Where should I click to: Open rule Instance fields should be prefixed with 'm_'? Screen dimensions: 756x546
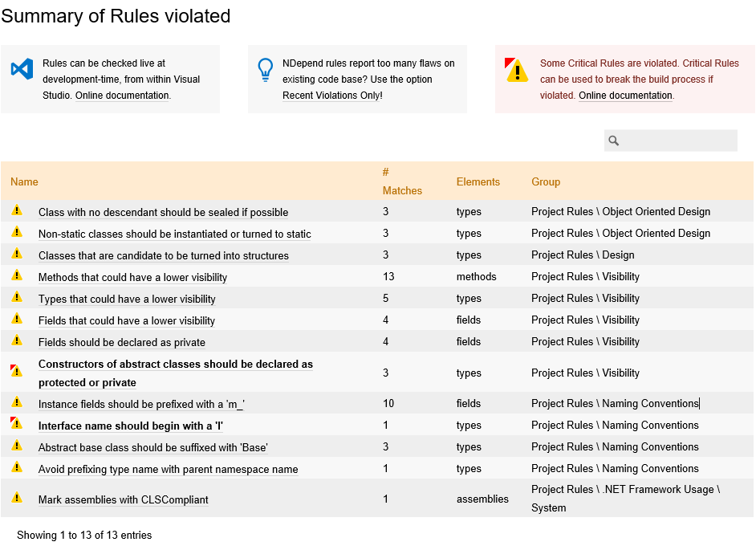[x=141, y=404]
